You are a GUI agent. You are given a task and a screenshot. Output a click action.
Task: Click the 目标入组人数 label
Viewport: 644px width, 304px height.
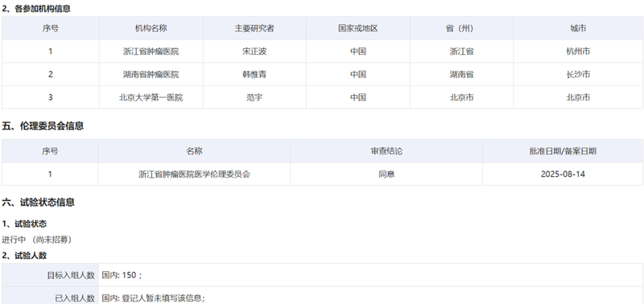click(71, 275)
